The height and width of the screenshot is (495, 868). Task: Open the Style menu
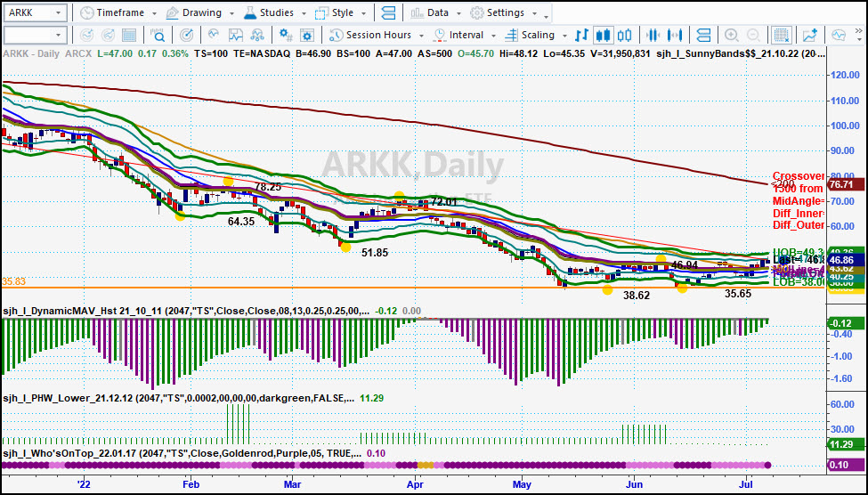(341, 12)
